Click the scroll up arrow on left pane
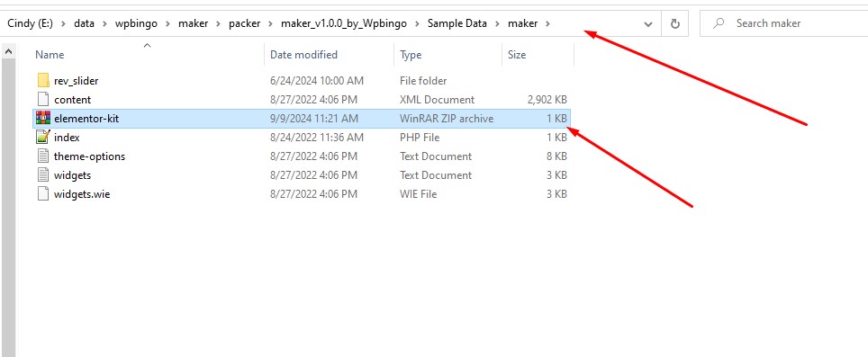This screenshot has width=868, height=357. 9,51
